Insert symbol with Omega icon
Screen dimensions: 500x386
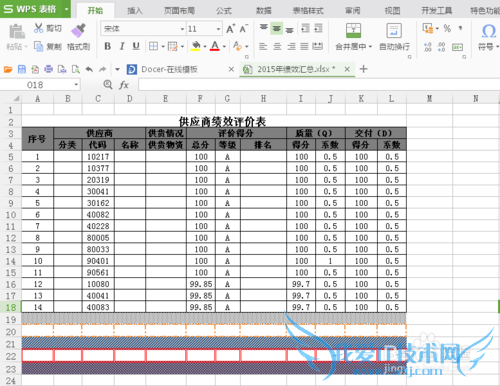[489, 31]
